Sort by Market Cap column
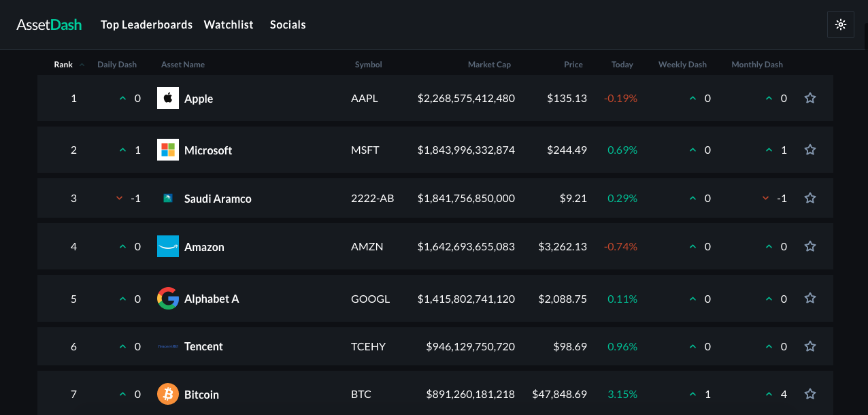The image size is (868, 415). 489,65
